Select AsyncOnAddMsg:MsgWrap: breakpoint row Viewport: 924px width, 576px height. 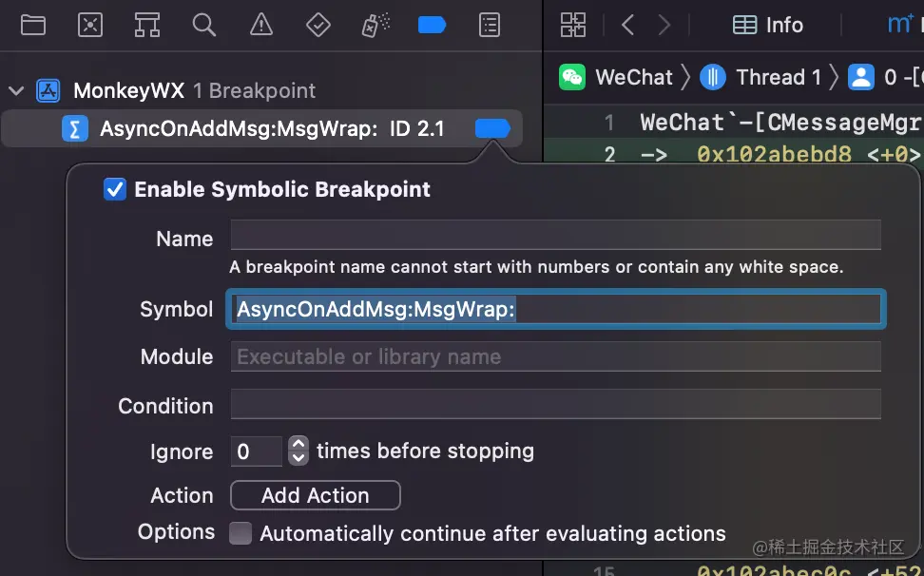pos(261,128)
